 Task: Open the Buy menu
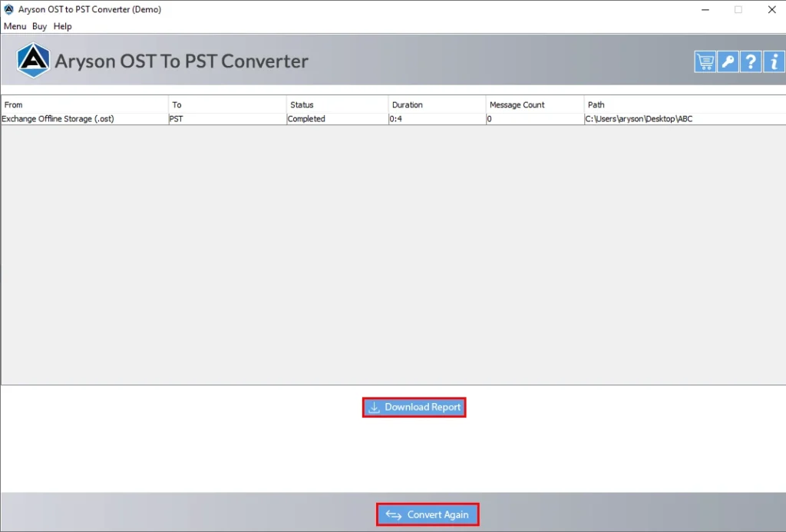tap(40, 26)
